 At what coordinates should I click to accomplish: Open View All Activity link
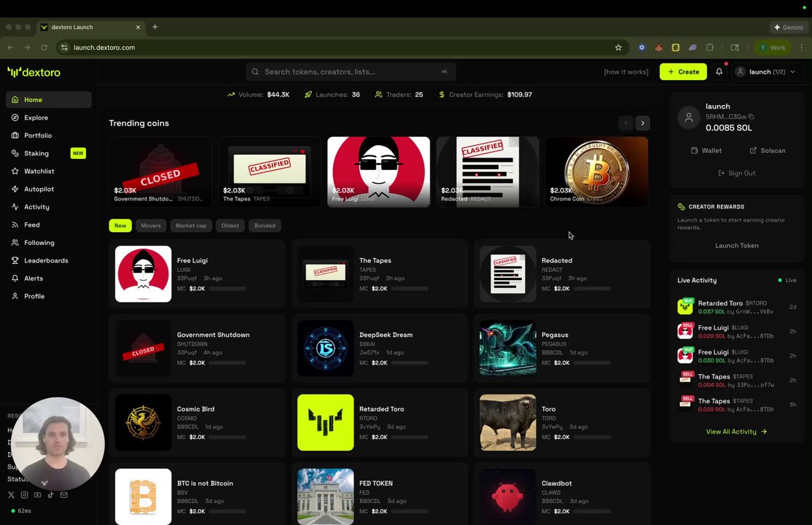tap(736, 432)
